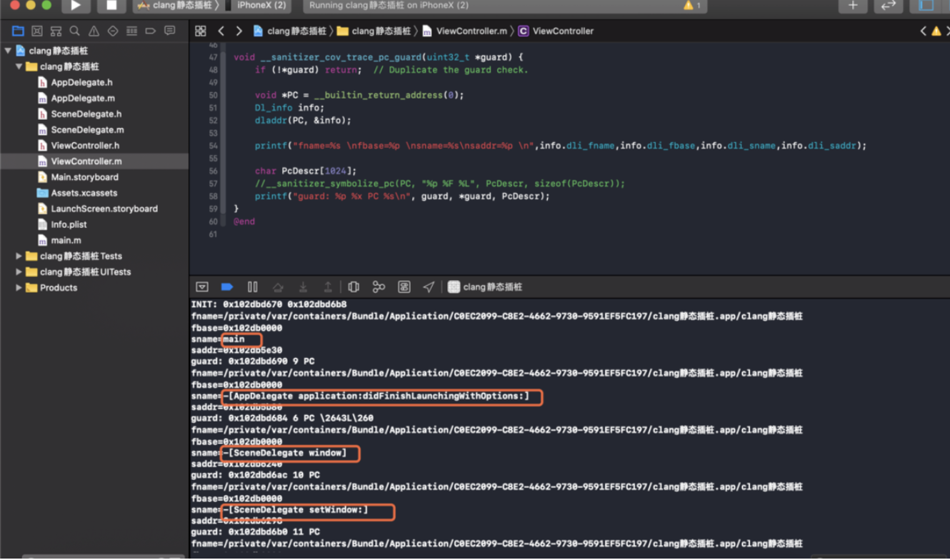Expand the clang静态插桩 Tests group
This screenshot has height=560, width=950.
pos(19,256)
